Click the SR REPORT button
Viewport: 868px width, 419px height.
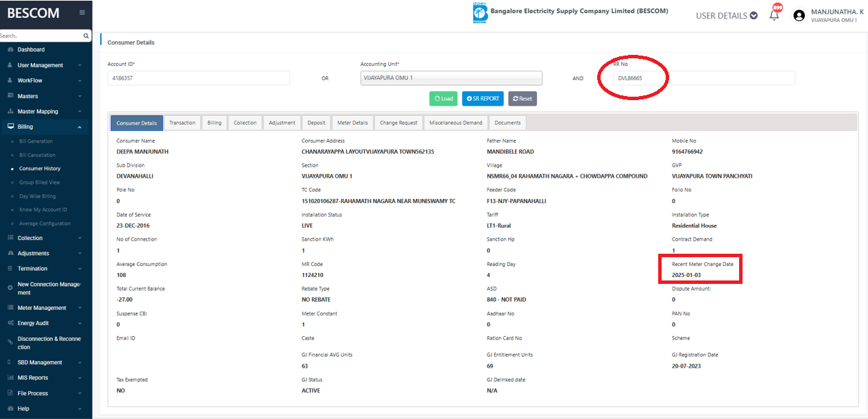pyautogui.click(x=483, y=99)
